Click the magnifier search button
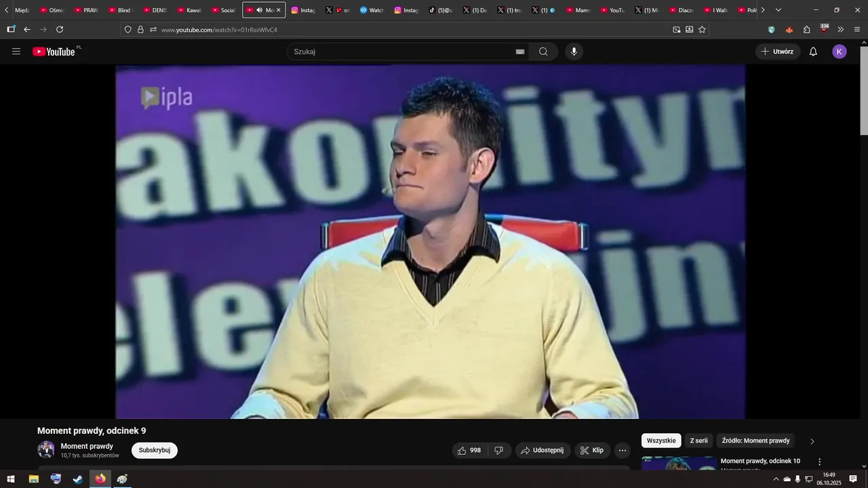The image size is (868, 488). (543, 52)
